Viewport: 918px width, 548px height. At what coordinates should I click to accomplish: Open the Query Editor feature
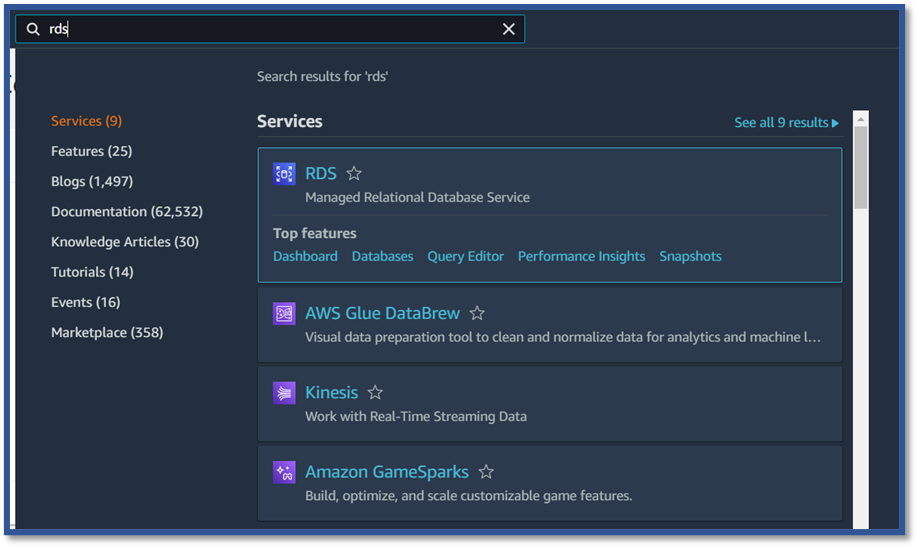(465, 256)
